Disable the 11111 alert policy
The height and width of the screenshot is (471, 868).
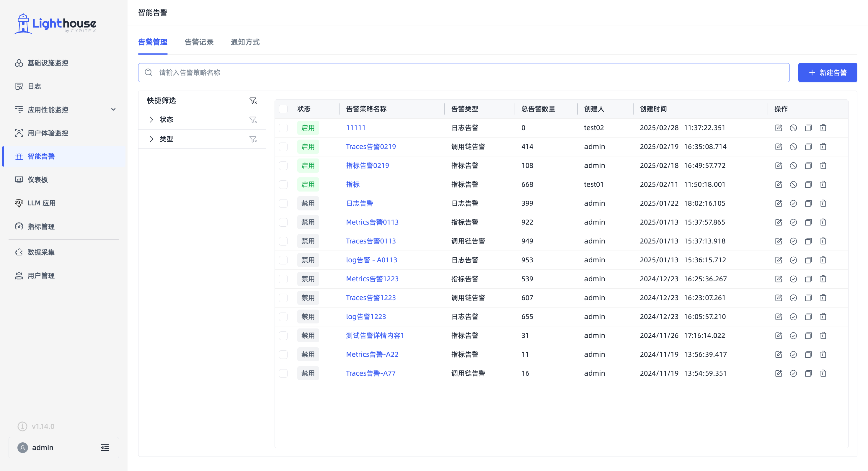click(x=793, y=128)
